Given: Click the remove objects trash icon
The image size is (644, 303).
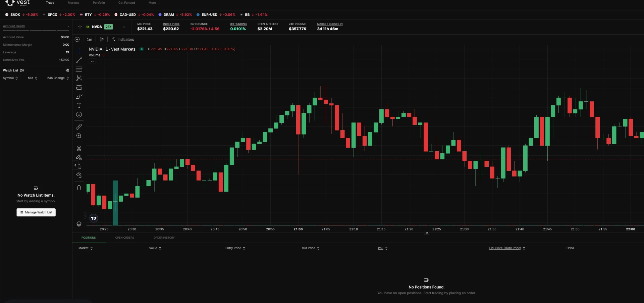Looking at the screenshot, I should (x=79, y=188).
